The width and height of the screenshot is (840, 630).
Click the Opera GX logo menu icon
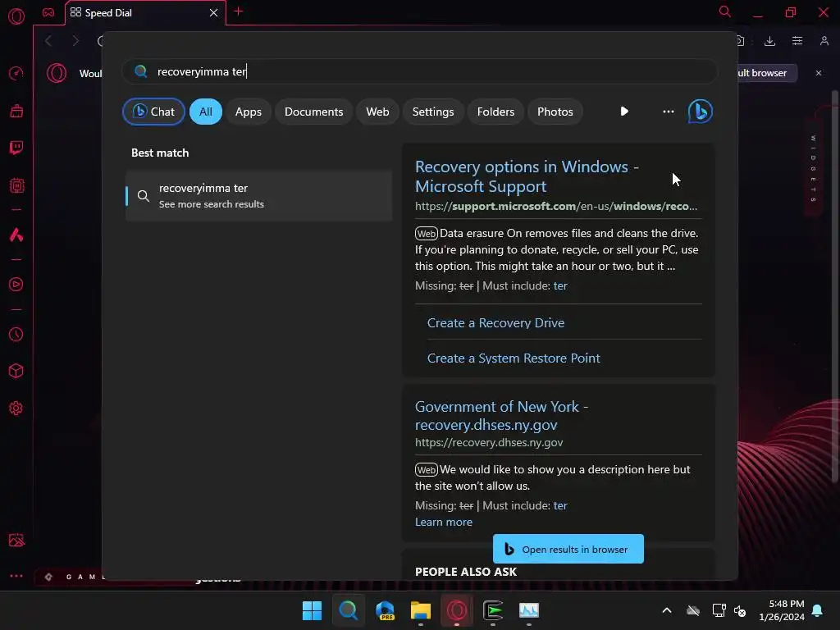tap(16, 16)
